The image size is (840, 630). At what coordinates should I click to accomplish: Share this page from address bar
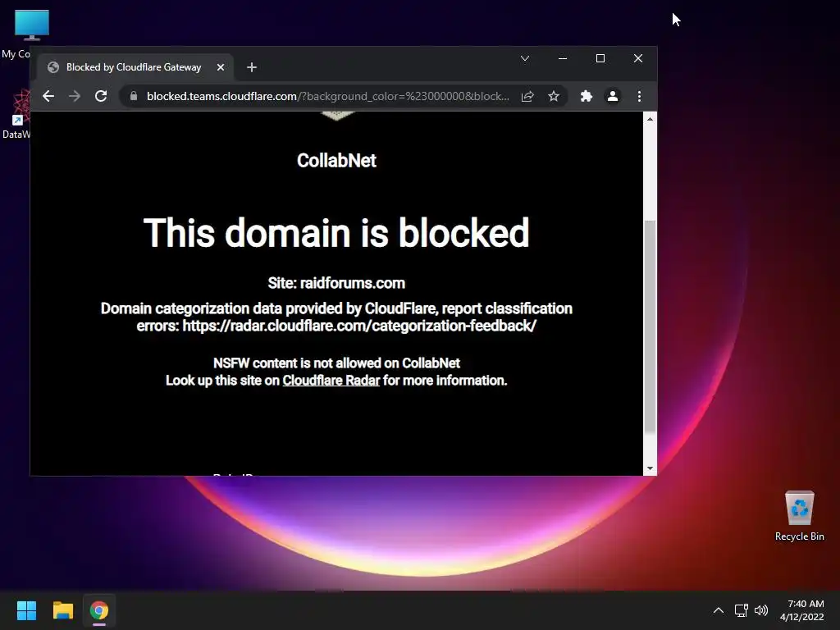tap(527, 97)
